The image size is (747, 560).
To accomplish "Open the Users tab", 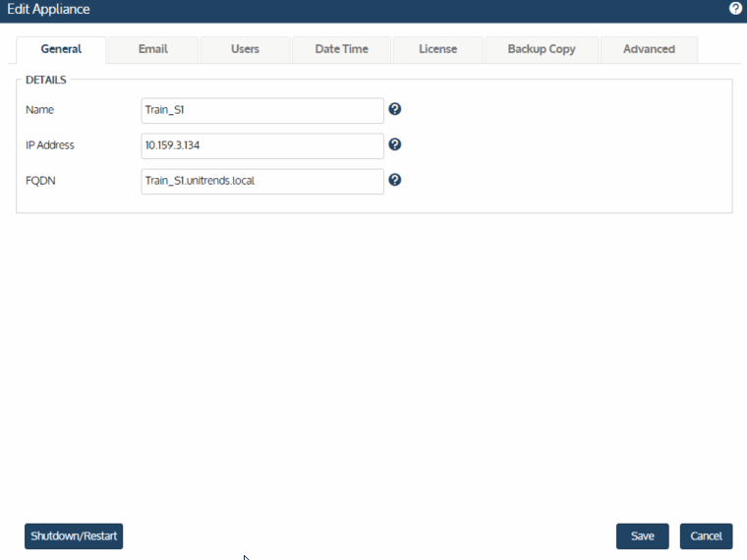I will (245, 49).
